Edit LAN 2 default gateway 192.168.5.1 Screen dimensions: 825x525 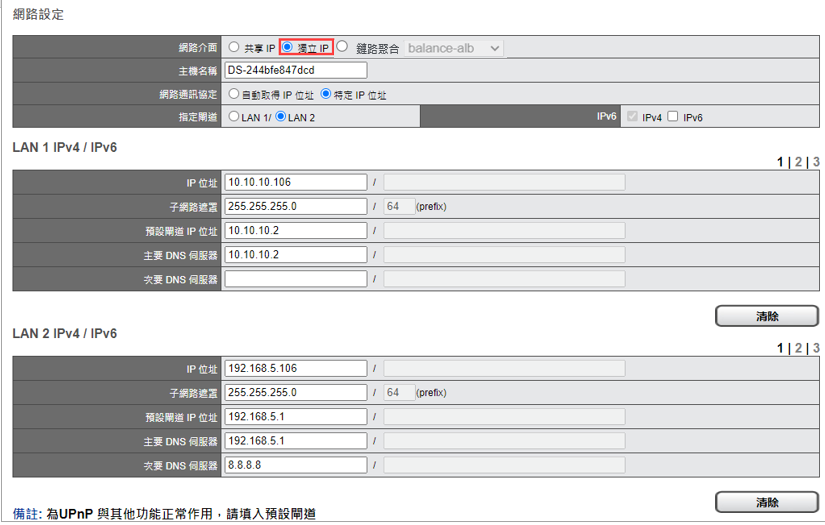pyautogui.click(x=296, y=417)
